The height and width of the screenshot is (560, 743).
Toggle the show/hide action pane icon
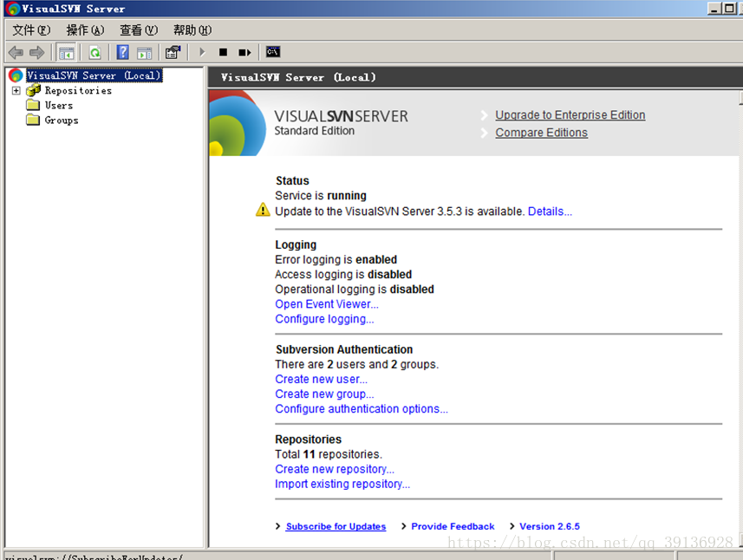pyautogui.click(x=144, y=53)
